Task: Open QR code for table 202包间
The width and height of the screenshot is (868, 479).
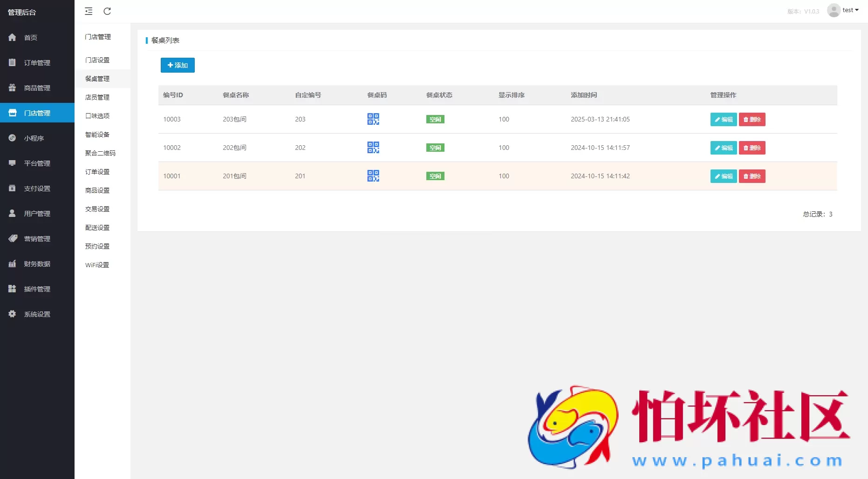Action: 373,148
